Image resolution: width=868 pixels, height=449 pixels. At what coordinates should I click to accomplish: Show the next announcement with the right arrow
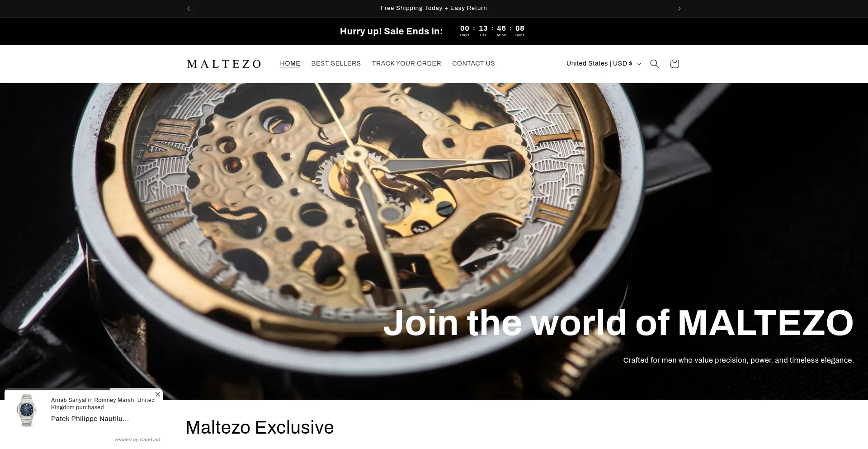[x=679, y=9]
